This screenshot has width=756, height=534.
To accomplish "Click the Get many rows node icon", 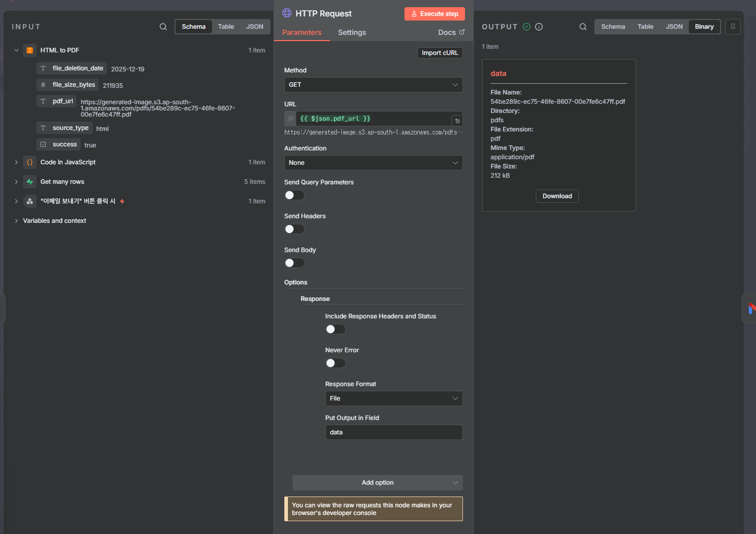I will pyautogui.click(x=30, y=182).
